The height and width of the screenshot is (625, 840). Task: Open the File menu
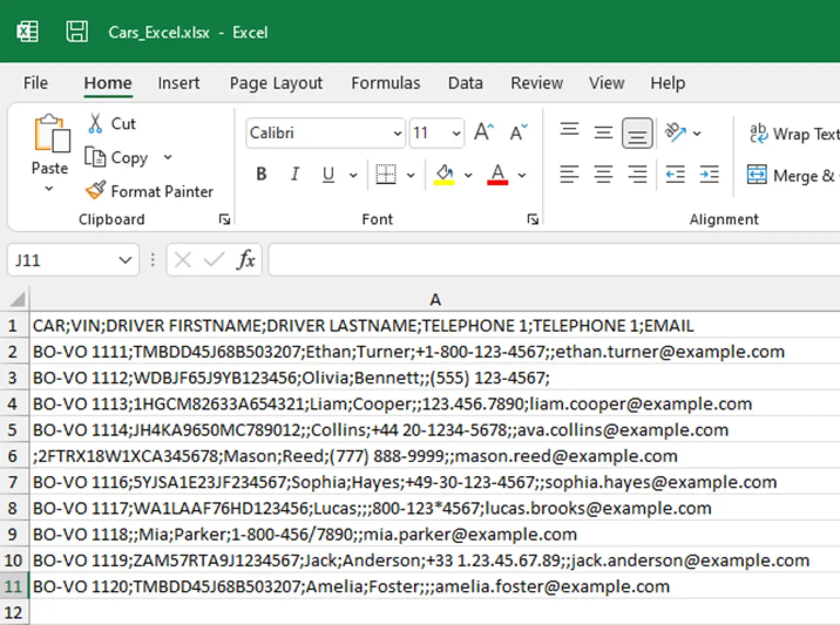(x=35, y=83)
